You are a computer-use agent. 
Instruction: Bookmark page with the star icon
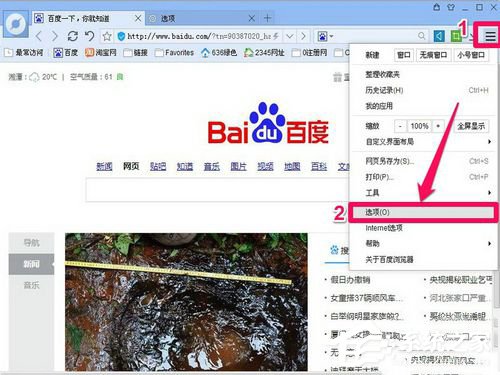click(x=107, y=36)
